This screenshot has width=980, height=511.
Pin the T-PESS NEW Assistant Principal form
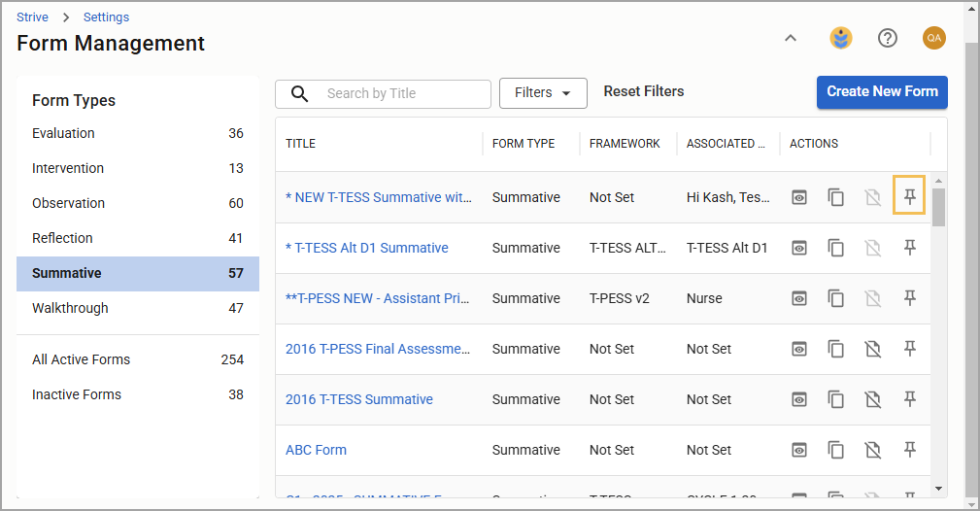909,298
